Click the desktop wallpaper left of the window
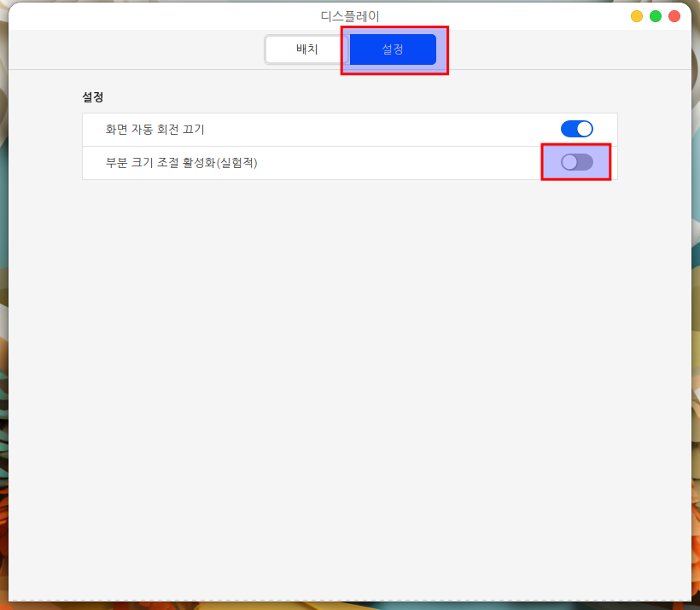Screen dimensions: 700x610 [x=3, y=341]
